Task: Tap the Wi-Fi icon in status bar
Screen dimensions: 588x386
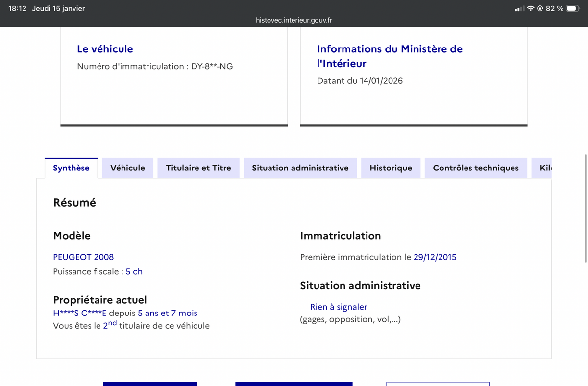Action: [531, 9]
